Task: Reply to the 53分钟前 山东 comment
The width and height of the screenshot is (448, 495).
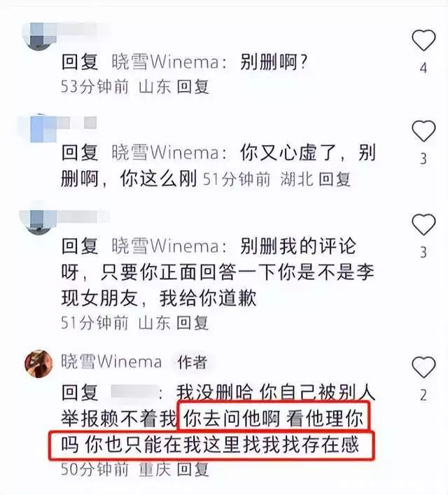Action: click(x=192, y=87)
